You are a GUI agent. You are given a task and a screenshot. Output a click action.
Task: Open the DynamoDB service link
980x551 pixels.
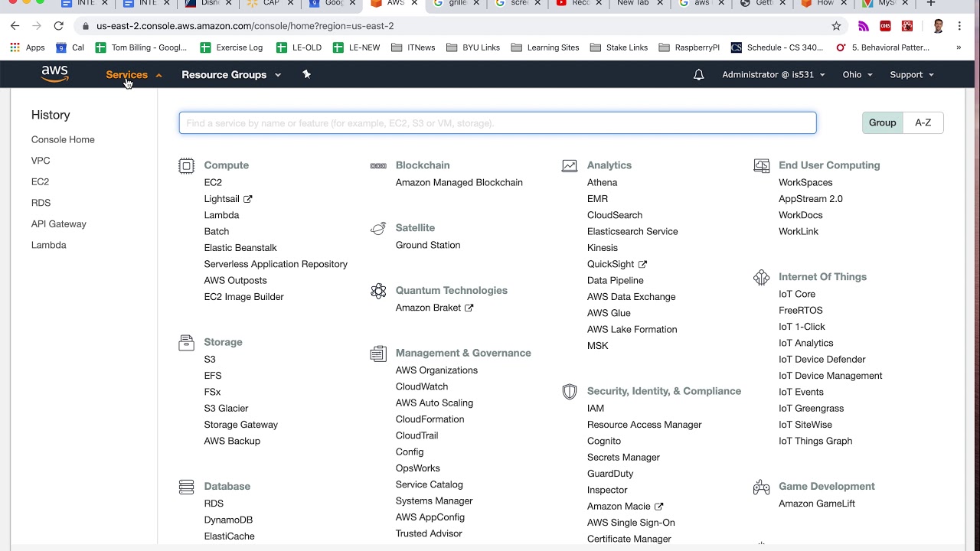tap(228, 520)
